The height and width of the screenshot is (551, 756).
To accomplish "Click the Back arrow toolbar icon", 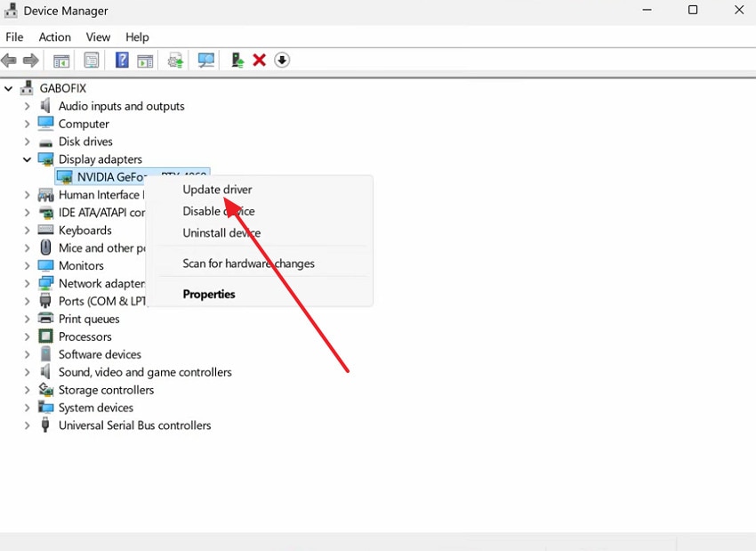I will 9,61.
